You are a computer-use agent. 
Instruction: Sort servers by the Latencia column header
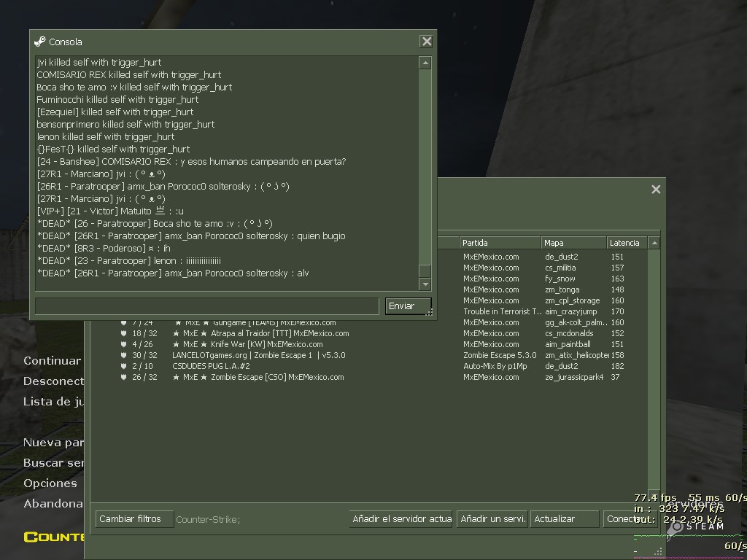tap(627, 243)
